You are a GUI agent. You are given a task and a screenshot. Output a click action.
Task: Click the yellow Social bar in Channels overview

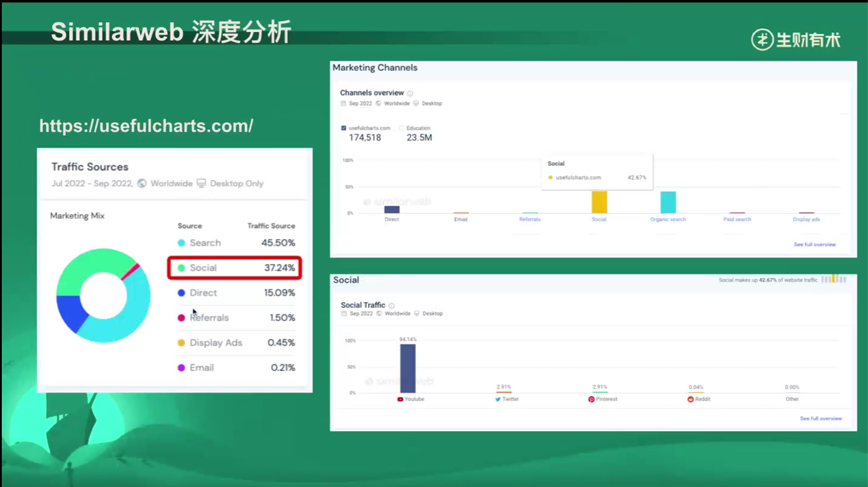point(599,202)
